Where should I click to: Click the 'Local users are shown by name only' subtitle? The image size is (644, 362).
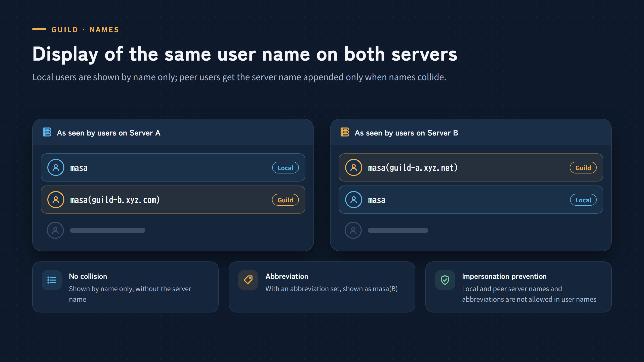[239, 77]
